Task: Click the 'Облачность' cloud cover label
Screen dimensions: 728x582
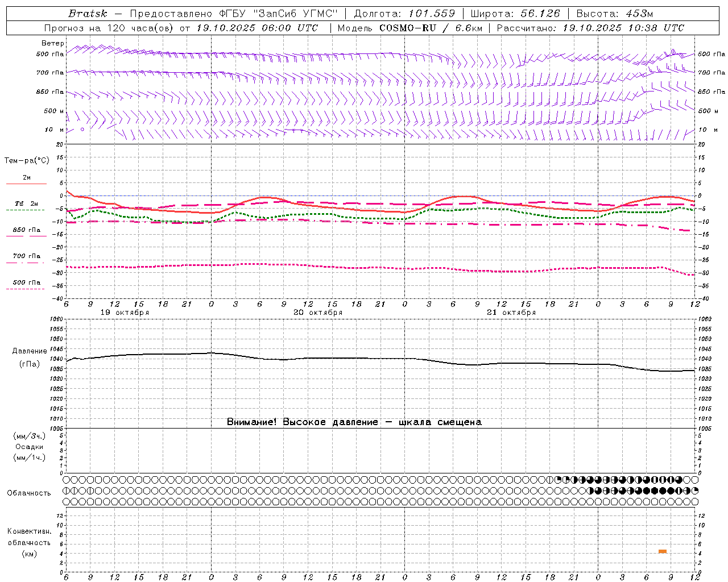Action: (x=29, y=493)
